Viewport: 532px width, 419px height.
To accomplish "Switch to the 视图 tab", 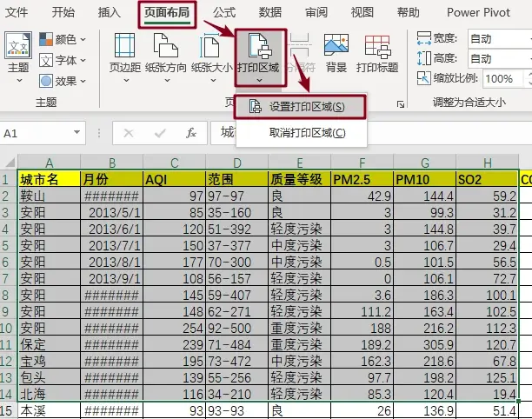I will point(362,12).
